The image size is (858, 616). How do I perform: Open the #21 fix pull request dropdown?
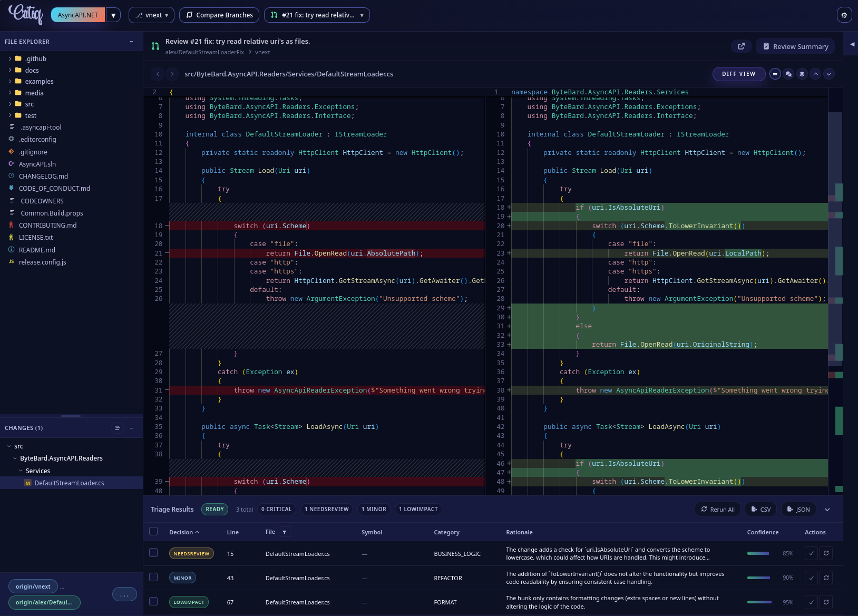[317, 15]
